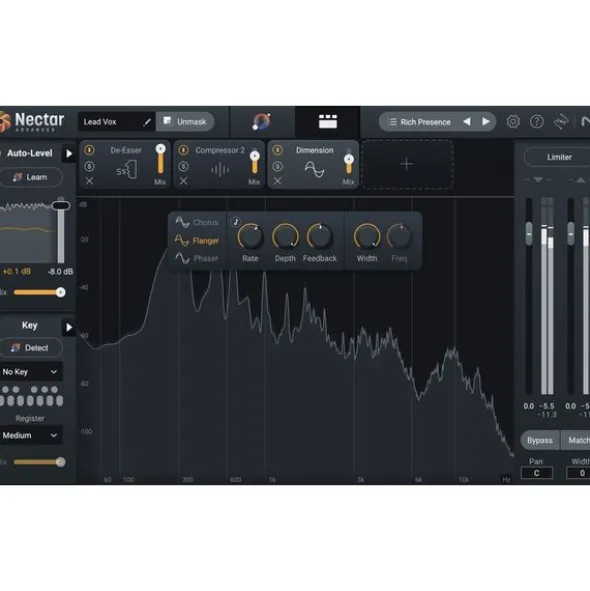Image resolution: width=590 pixels, height=591 pixels.
Task: Click the Feedback knob
Action: click(x=319, y=237)
